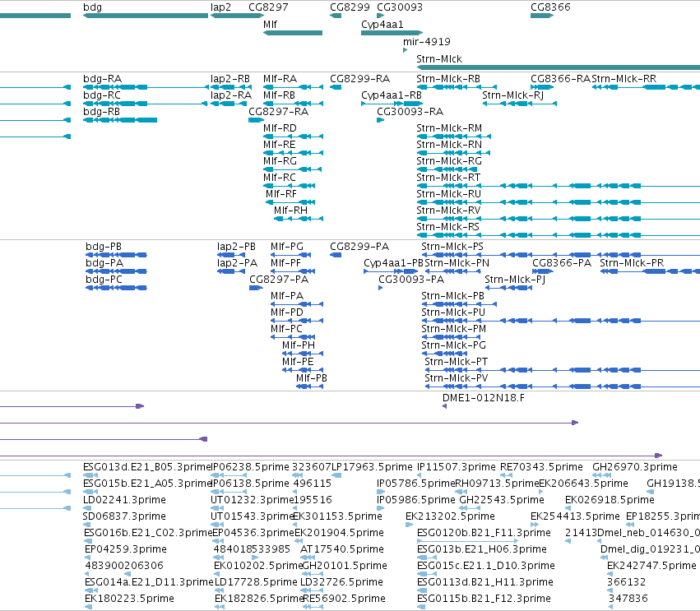Open transcript CG8366-RA
The width and height of the screenshot is (700, 611).
click(x=561, y=79)
